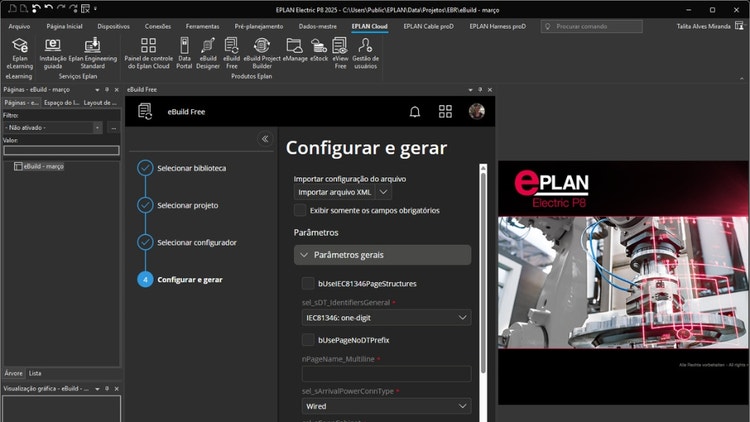Open the Importar arquivo XML dropdown
Screen dimensions: 750x422
(x=343, y=191)
